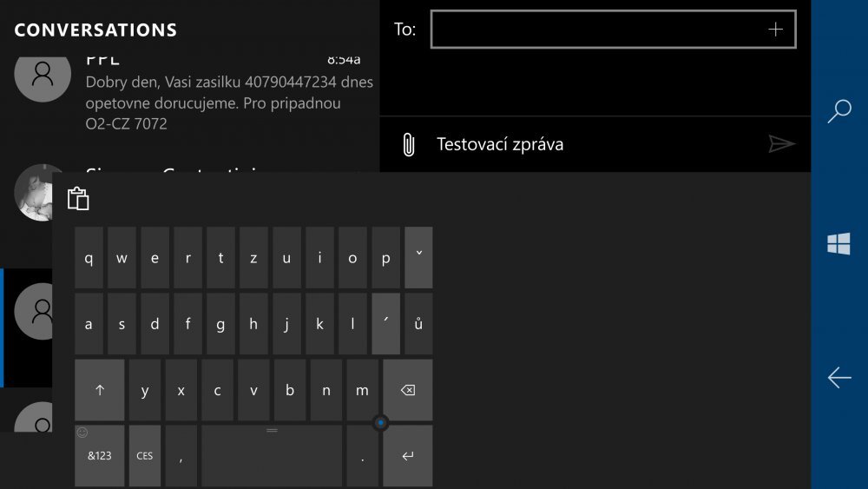
Task: Send the message with the arrow icon
Action: coord(782,144)
